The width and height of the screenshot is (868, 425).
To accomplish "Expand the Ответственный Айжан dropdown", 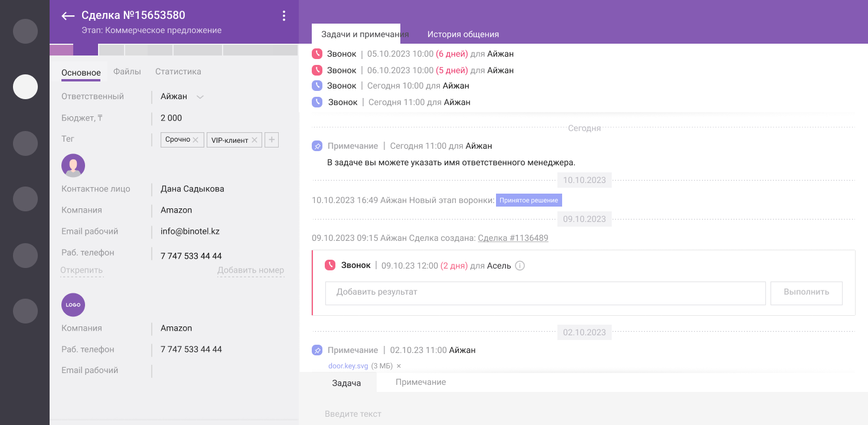I will 200,97.
